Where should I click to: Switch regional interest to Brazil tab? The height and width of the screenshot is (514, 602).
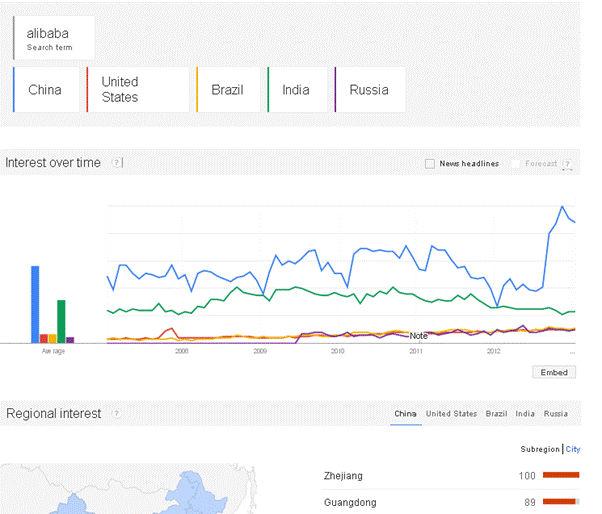pyautogui.click(x=496, y=413)
